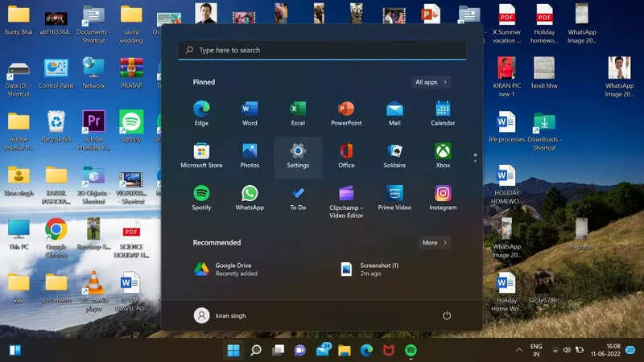The height and width of the screenshot is (362, 644).
Task: Open Prime Video from pinned apps
Action: pyautogui.click(x=394, y=198)
